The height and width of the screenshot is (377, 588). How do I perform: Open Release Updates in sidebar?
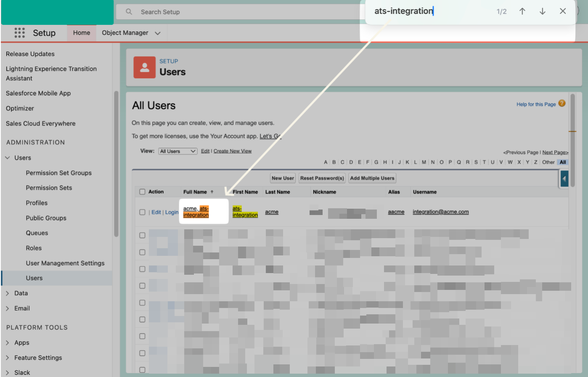[x=30, y=54]
